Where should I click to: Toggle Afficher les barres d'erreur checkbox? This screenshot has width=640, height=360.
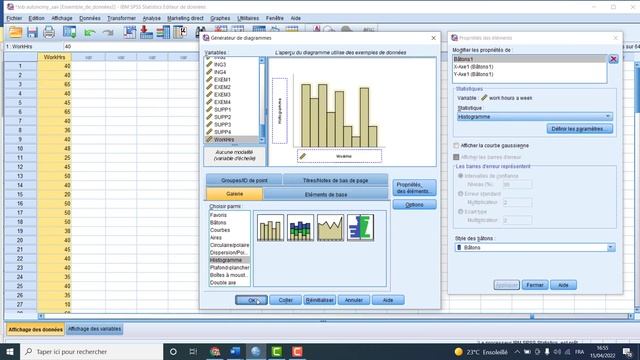(456, 157)
